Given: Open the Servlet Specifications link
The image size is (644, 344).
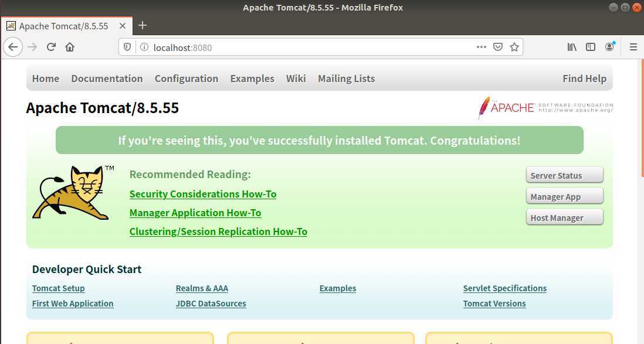Looking at the screenshot, I should [505, 288].
